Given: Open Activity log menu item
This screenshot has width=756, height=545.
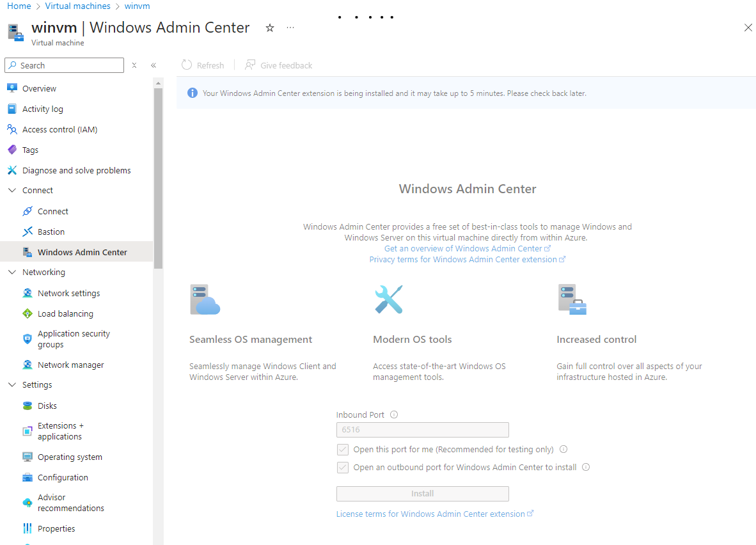Looking at the screenshot, I should tap(77, 109).
